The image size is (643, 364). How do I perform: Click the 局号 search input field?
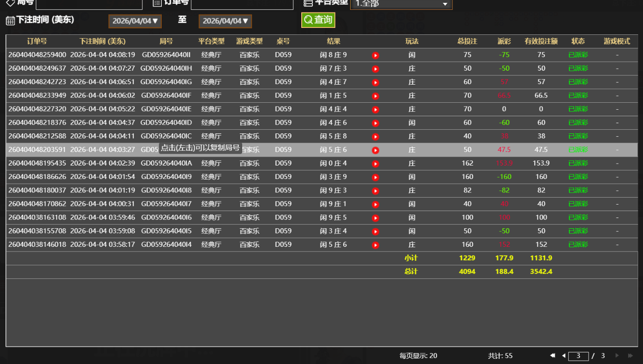click(89, 4)
